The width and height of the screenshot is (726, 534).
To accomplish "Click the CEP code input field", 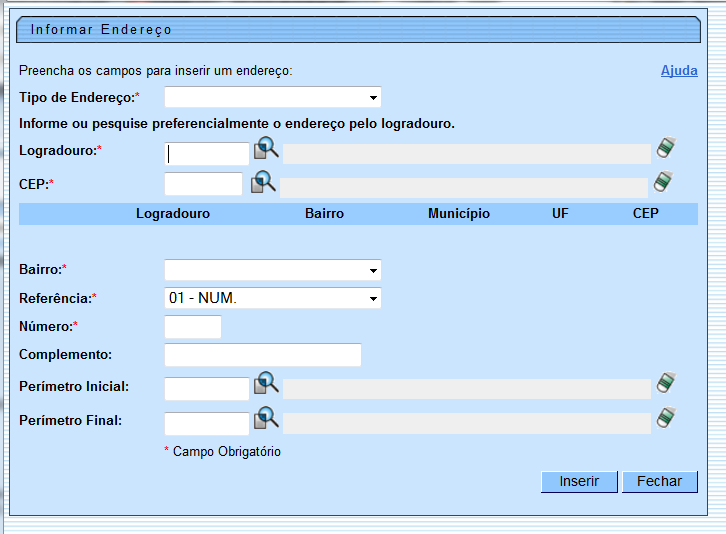I will [203, 184].
